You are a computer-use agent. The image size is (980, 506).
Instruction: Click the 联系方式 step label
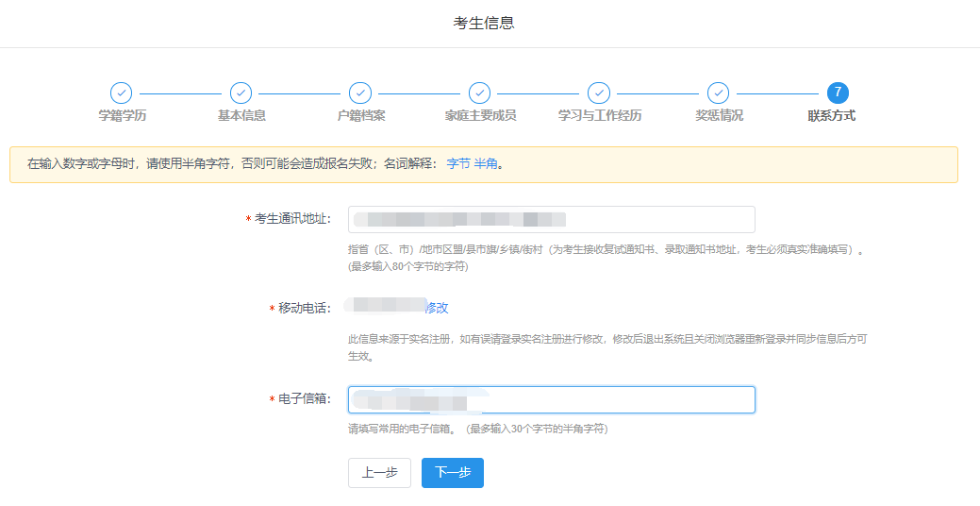click(x=831, y=116)
